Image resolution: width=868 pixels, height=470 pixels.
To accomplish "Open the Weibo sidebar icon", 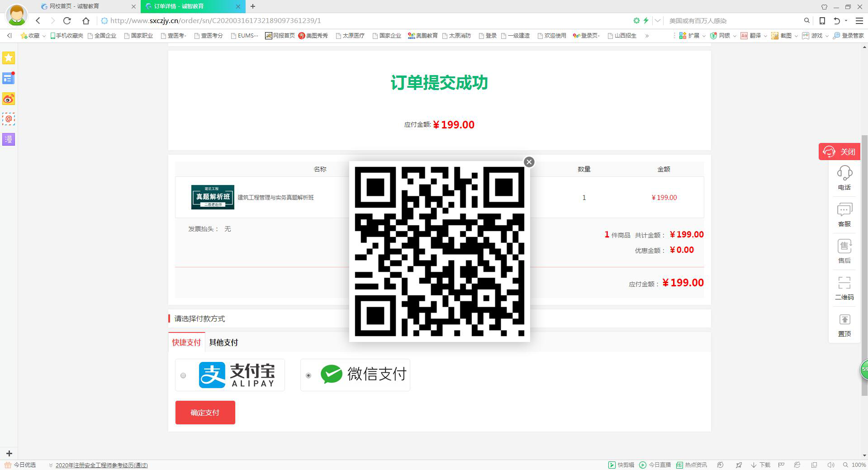I will click(9, 99).
